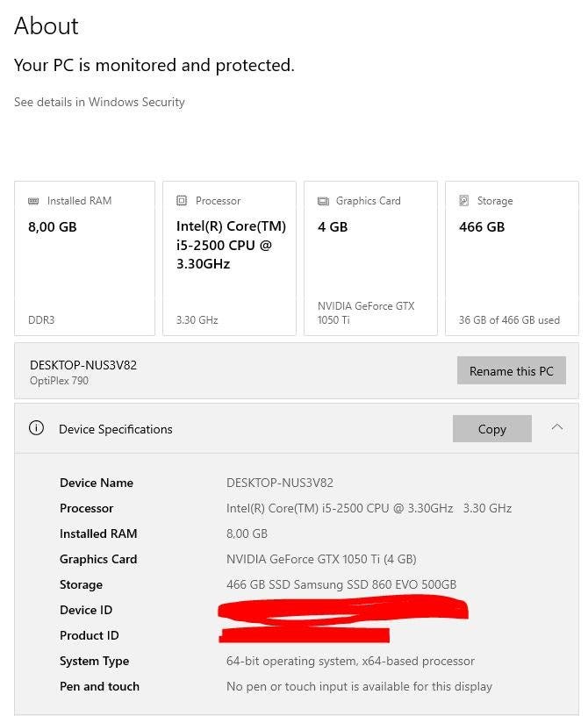Click the Device Specifications info icon
588x716 pixels.
pos(36,428)
